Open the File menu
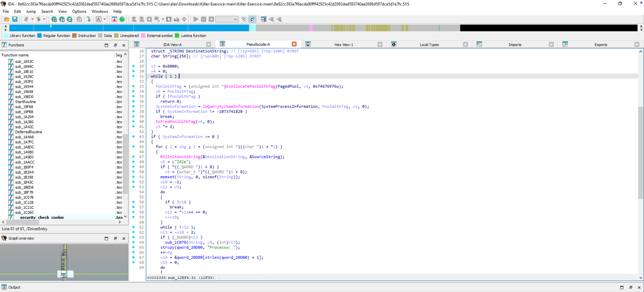644x292 pixels. (6, 11)
